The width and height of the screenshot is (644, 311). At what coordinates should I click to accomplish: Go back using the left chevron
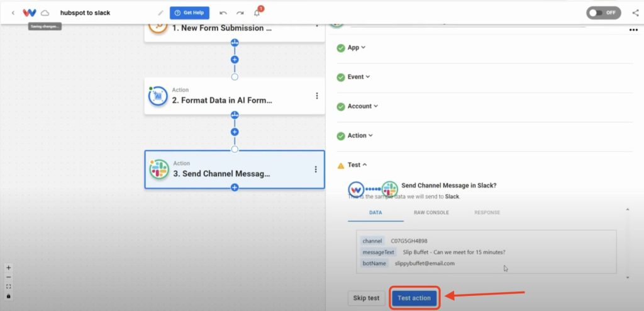click(x=13, y=13)
